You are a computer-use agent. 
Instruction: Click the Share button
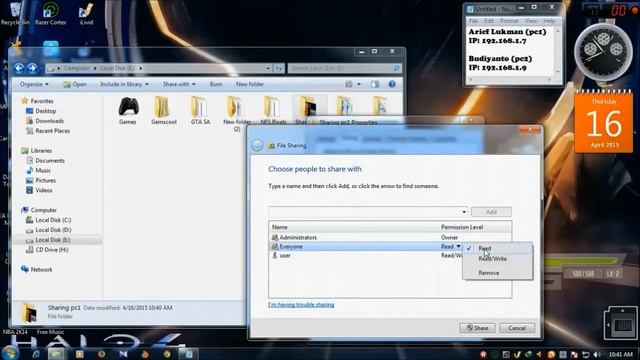pos(477,328)
